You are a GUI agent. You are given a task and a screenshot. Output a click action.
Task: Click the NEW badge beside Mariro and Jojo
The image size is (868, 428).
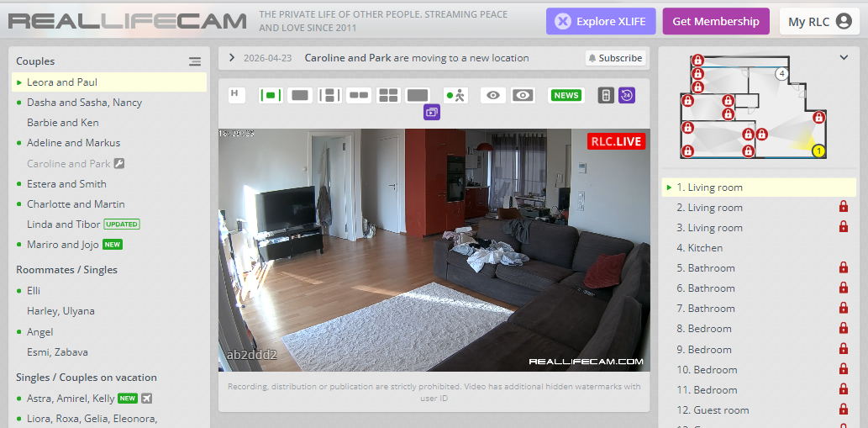click(113, 245)
